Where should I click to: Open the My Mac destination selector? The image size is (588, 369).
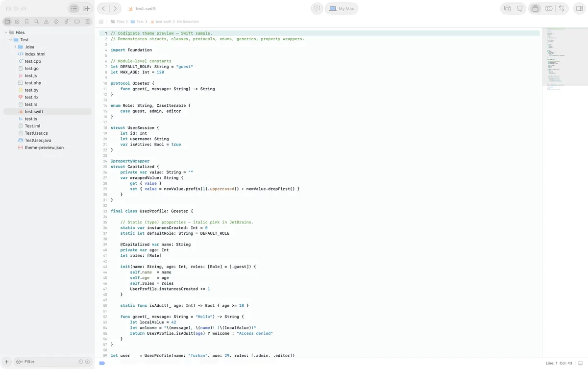point(342,8)
